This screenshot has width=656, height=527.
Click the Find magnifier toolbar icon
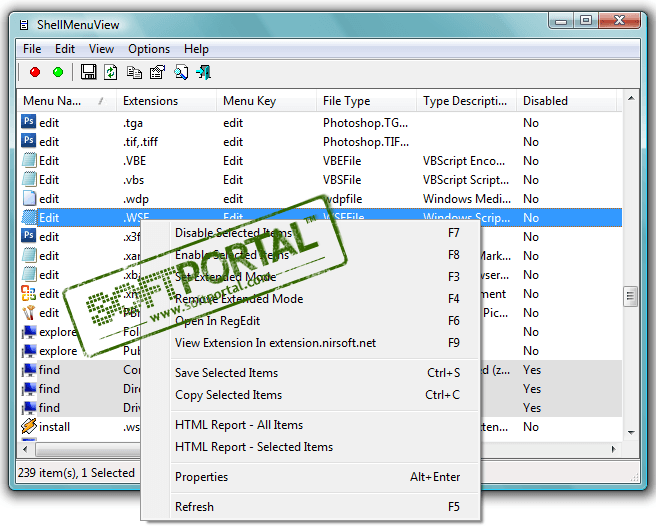click(181, 72)
